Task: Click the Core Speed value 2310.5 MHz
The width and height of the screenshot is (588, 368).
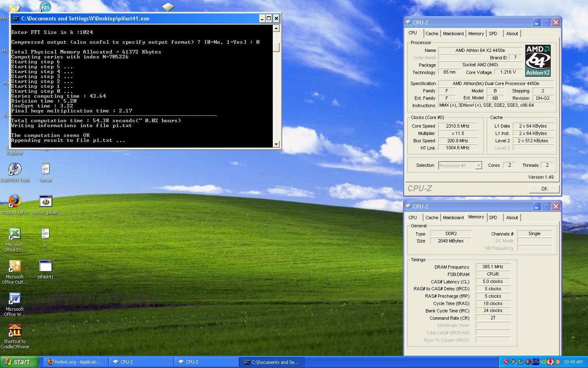Action: tap(458, 126)
